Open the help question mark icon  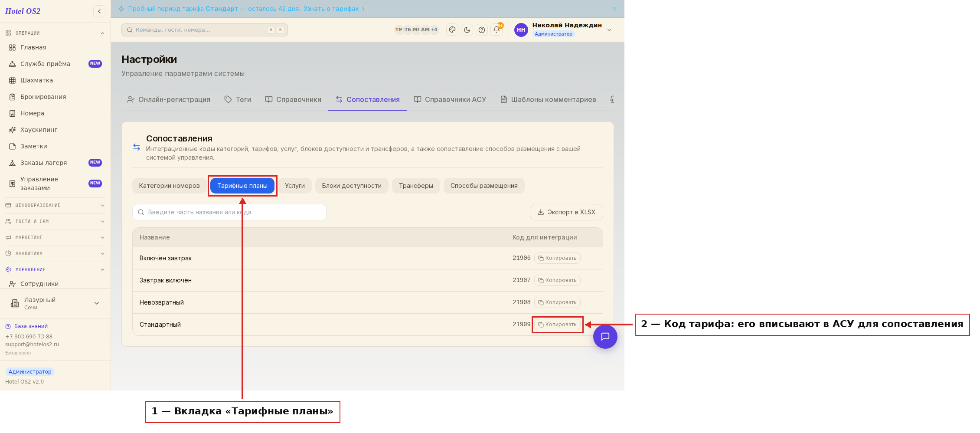click(482, 30)
